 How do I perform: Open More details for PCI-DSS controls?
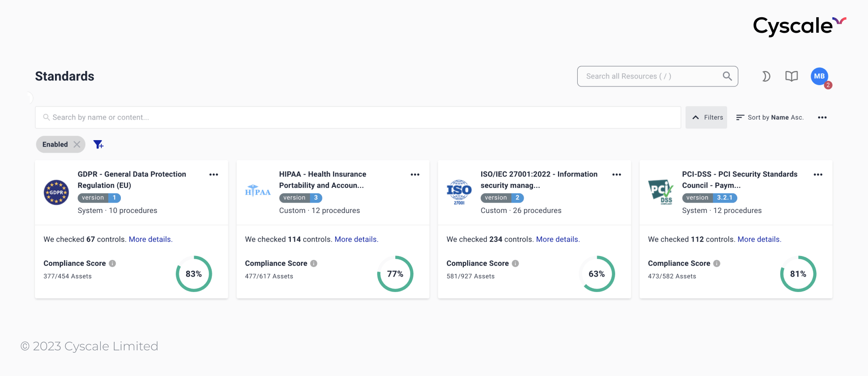pyautogui.click(x=759, y=239)
